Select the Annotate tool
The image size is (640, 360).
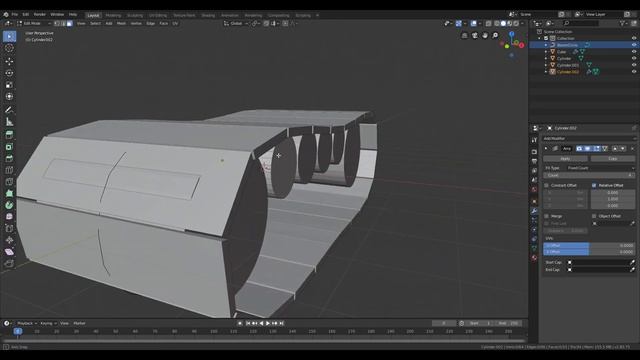pyautogui.click(x=9, y=110)
